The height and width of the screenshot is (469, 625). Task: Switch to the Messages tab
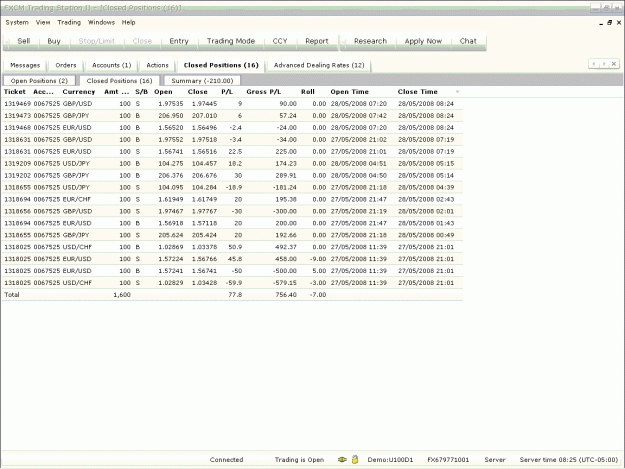(x=25, y=65)
